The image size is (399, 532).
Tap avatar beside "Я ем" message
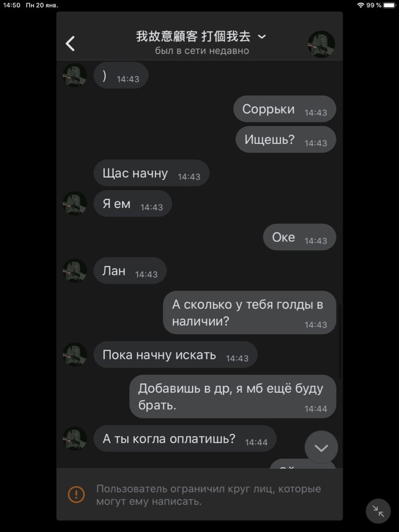coord(75,203)
